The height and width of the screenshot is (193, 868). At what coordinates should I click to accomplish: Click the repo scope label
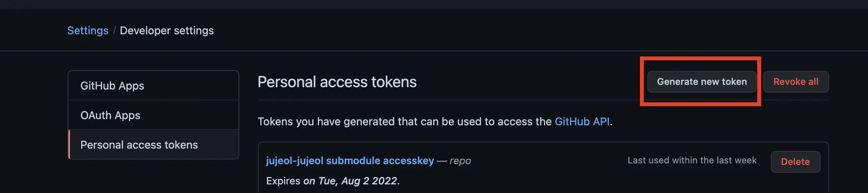coord(460,161)
